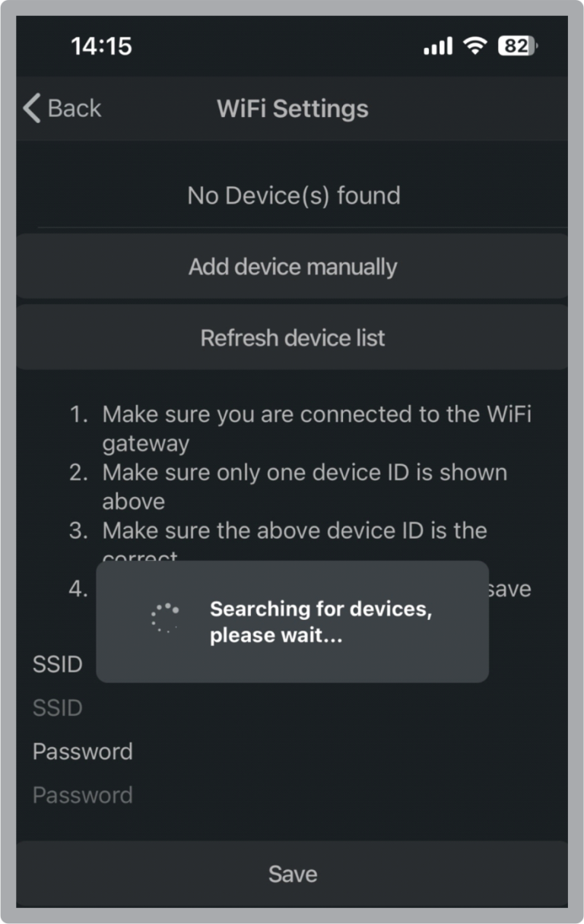Image resolution: width=584 pixels, height=924 pixels.
Task: Tap the battery level indicator
Action: [517, 46]
